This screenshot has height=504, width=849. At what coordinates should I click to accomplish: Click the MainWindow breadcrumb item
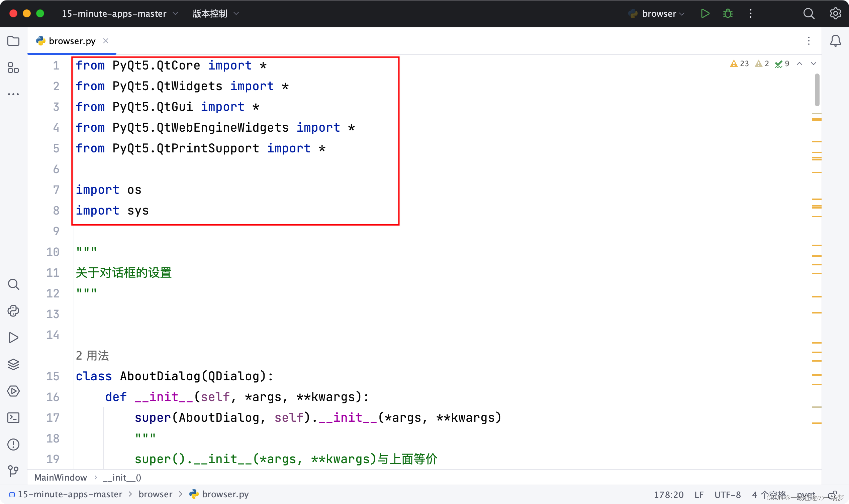point(61,478)
